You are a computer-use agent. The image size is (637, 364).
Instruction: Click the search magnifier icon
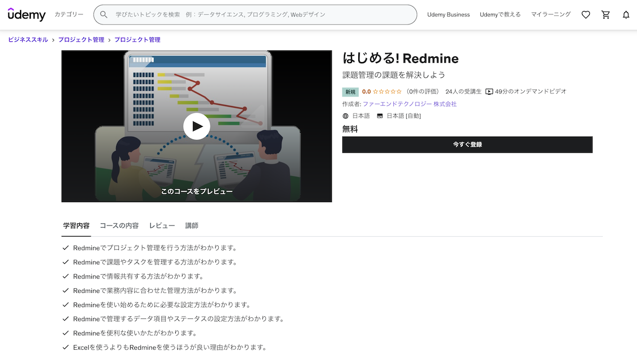(x=104, y=14)
